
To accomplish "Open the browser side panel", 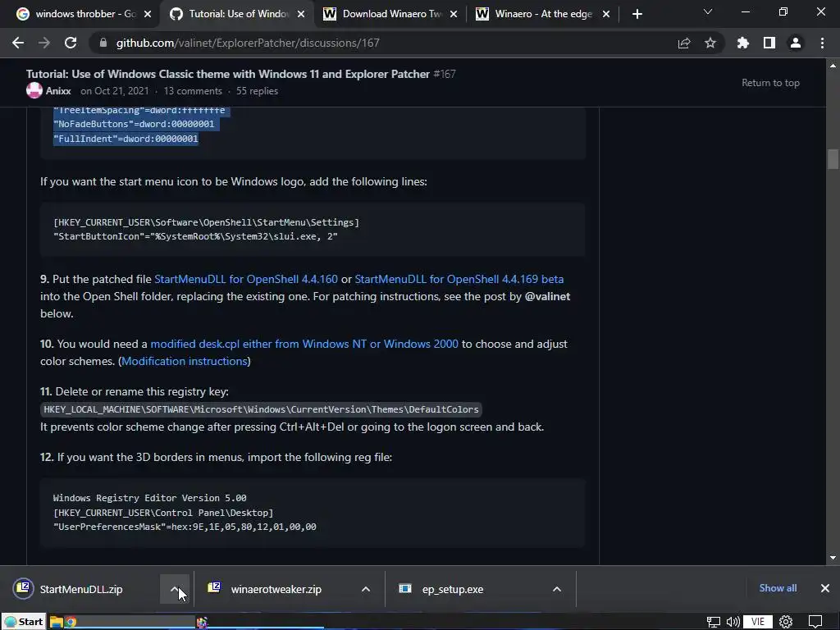I will [x=769, y=43].
